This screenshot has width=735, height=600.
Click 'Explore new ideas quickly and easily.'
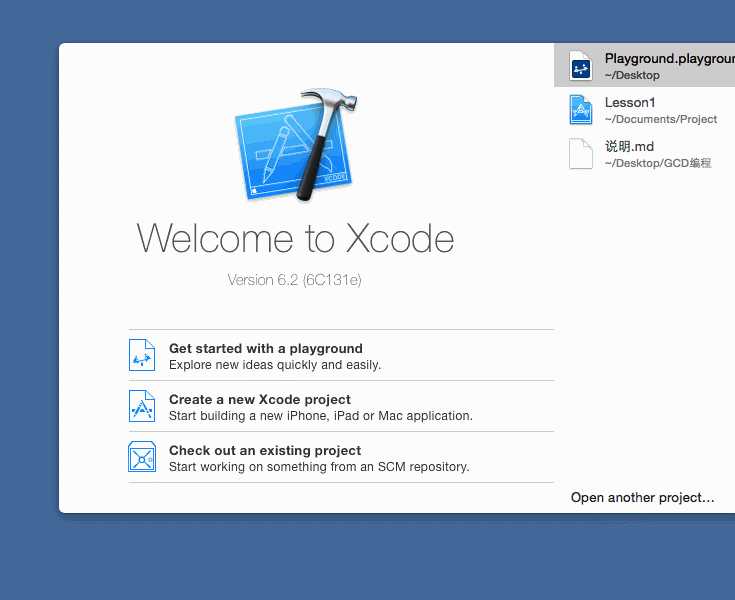coord(275,365)
